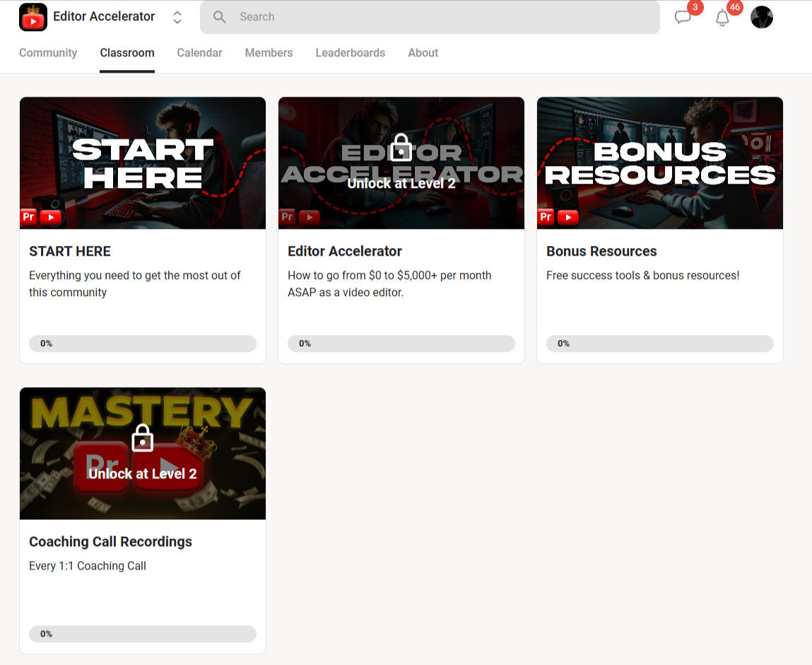The width and height of the screenshot is (812, 665).
Task: Click the Premiere Pro icon on Bonus Resources thumbnail
Action: click(546, 217)
